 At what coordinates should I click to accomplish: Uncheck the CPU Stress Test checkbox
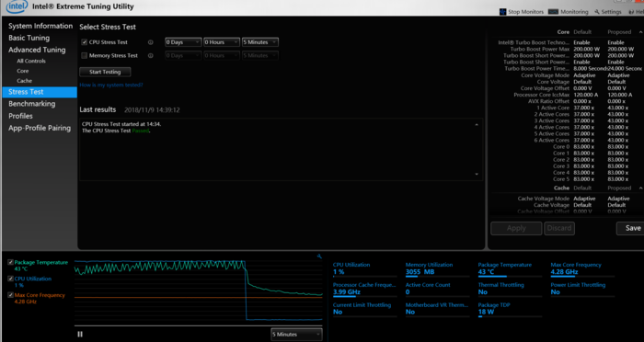pos(85,42)
